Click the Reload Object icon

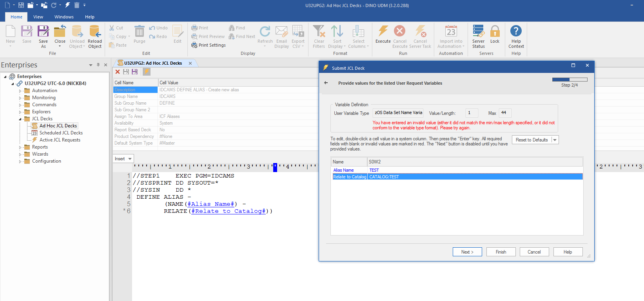tap(95, 32)
